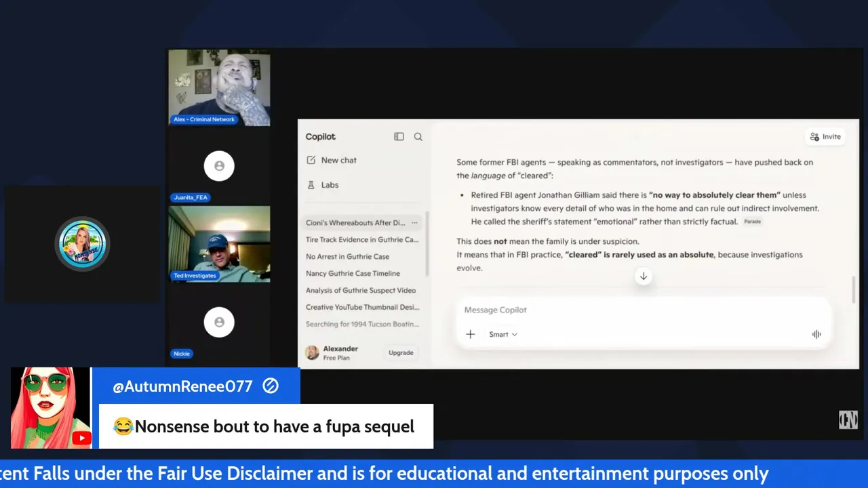Click Alexander's profile avatar picture
The width and height of the screenshot is (868, 488).
(312, 352)
